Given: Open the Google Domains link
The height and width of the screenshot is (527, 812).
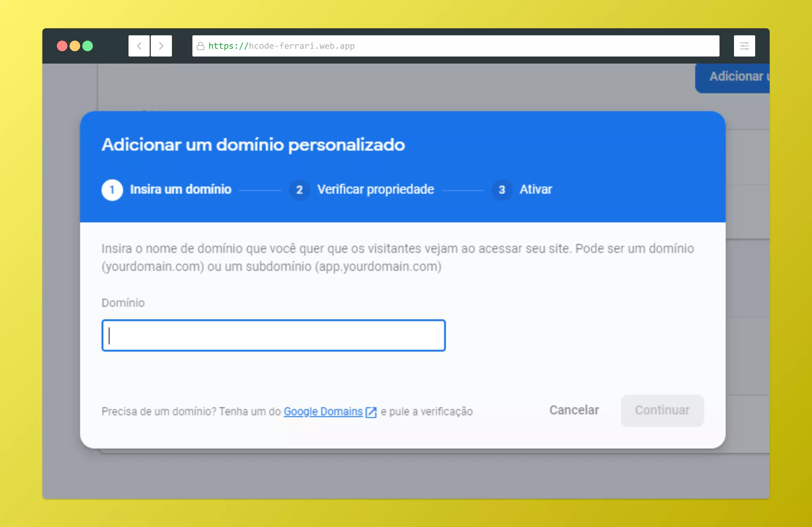Looking at the screenshot, I should (323, 411).
